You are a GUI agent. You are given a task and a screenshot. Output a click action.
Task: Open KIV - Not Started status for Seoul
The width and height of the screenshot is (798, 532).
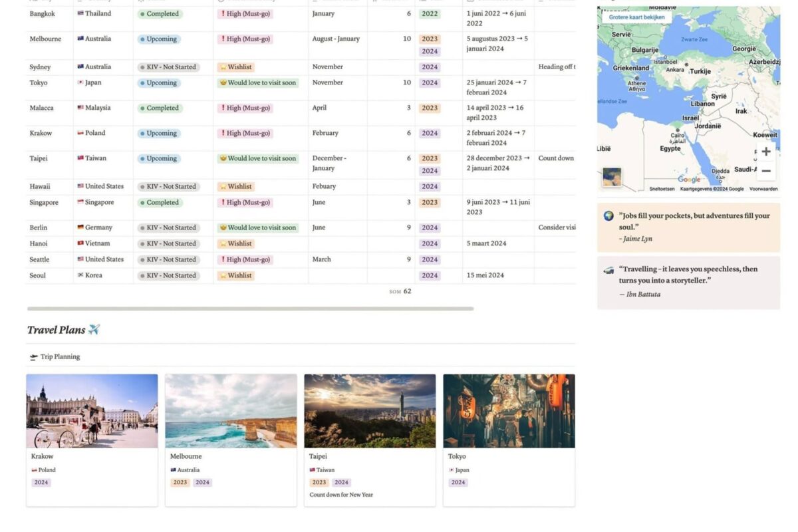tap(169, 275)
